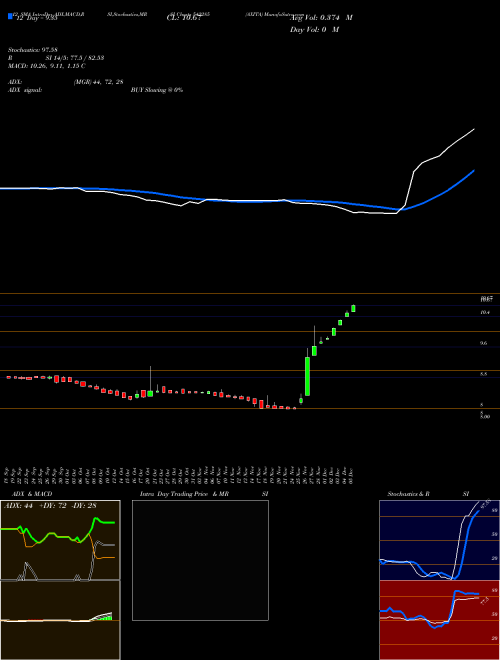Click the tallest green candlestick in the rally

(307, 376)
